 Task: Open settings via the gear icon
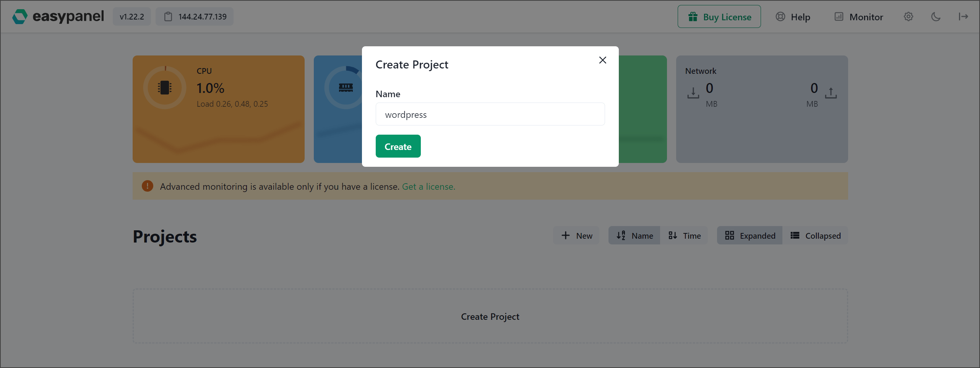(909, 16)
